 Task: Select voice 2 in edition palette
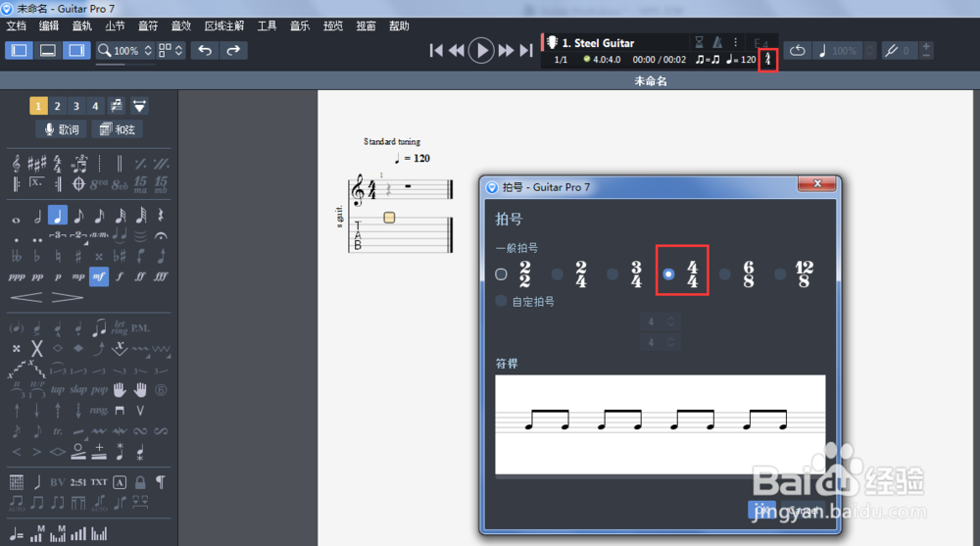click(58, 106)
